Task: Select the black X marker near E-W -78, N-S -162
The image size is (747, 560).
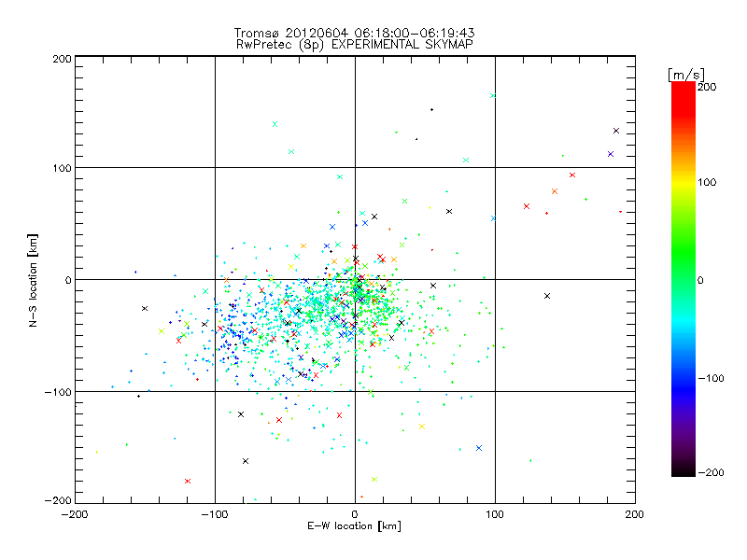Action: click(x=246, y=461)
